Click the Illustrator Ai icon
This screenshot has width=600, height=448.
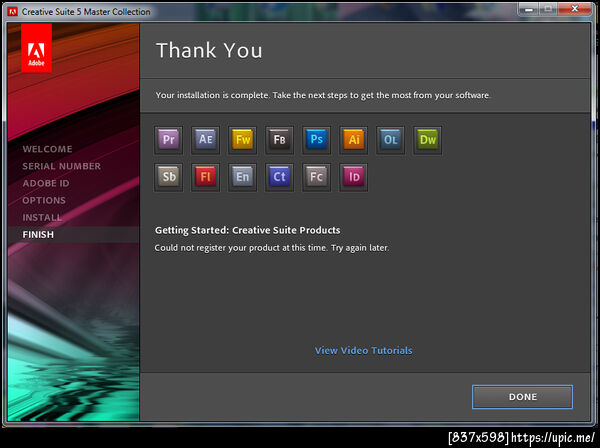[353, 140]
